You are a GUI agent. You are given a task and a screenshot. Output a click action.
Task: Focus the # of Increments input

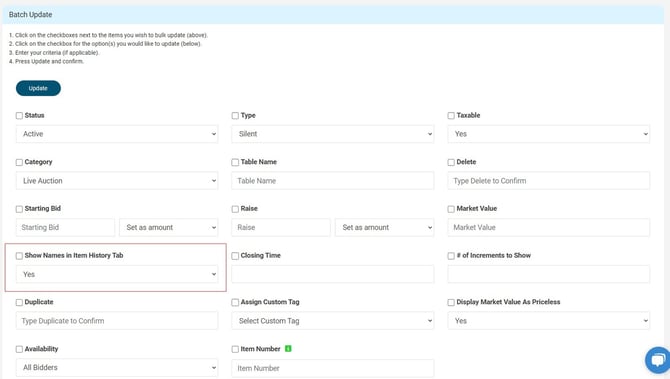(549, 274)
